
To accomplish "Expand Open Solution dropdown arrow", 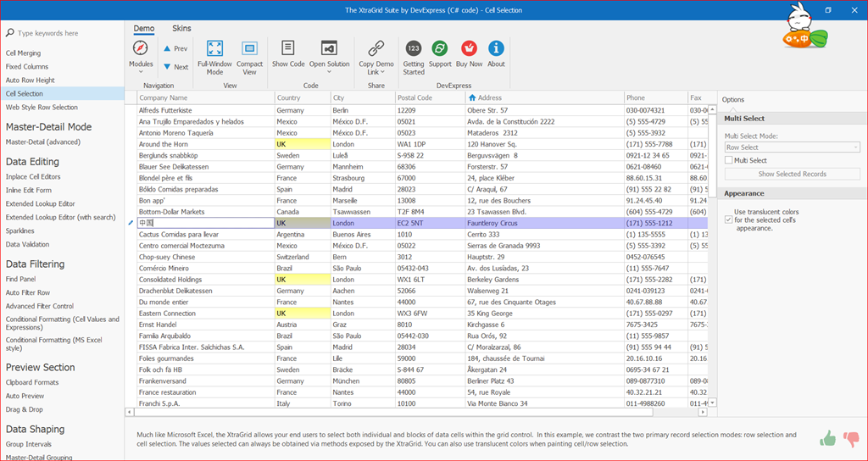I will (x=330, y=71).
